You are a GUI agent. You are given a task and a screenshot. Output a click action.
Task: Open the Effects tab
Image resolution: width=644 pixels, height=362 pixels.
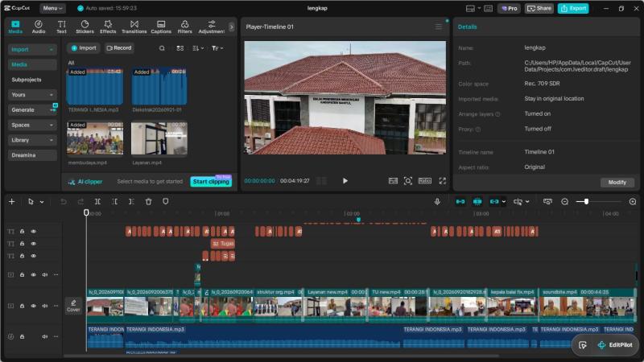108,27
